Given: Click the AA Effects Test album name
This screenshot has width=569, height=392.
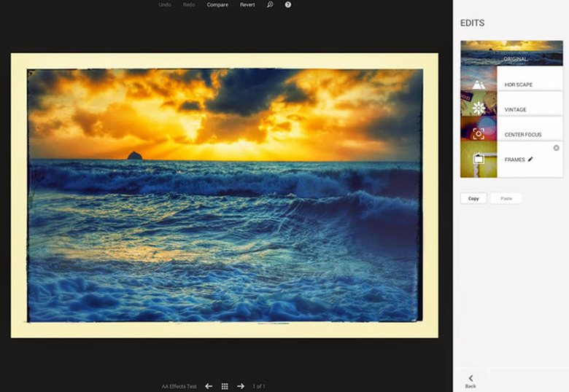Looking at the screenshot, I should coord(179,386).
